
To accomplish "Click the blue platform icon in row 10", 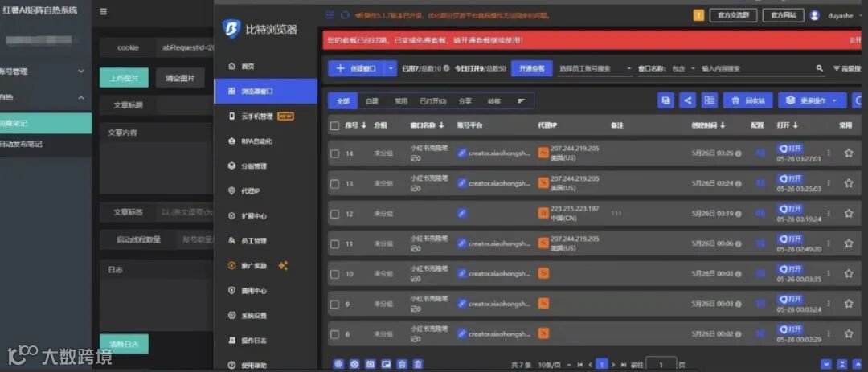I will pos(461,273).
